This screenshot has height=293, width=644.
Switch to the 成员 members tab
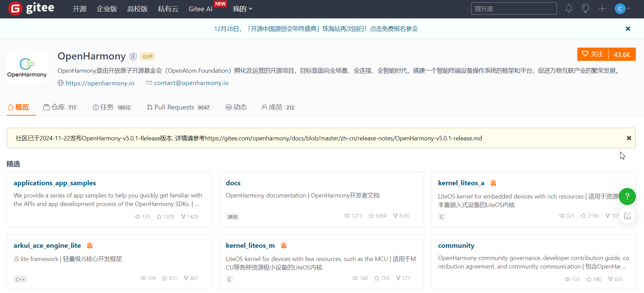278,107
